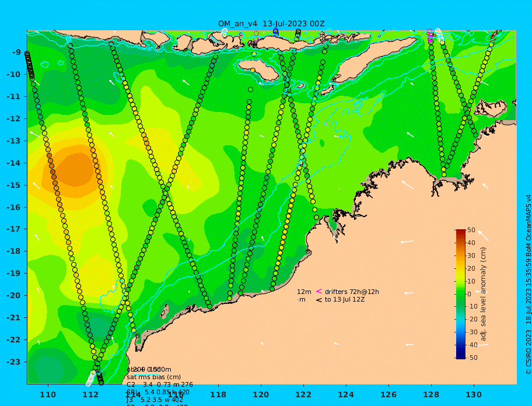Click the "12m" label in the legend
This screenshot has height=406, width=532.
pos(304,292)
